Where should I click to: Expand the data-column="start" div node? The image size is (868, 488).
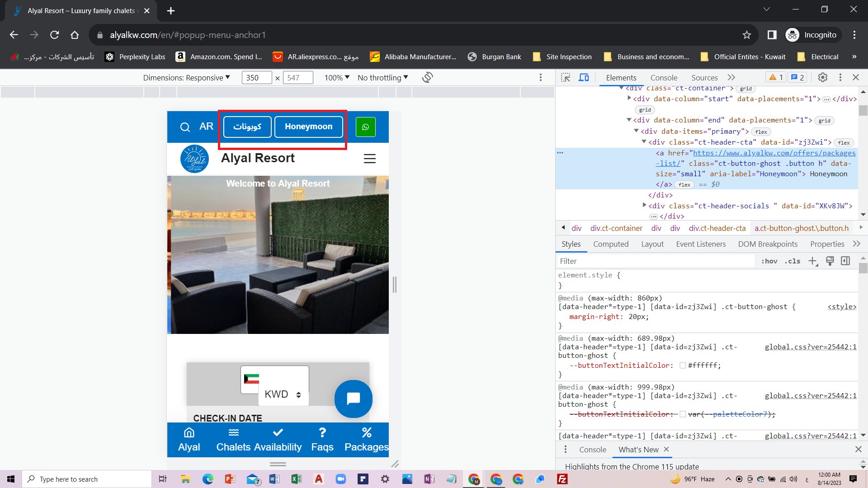629,98
